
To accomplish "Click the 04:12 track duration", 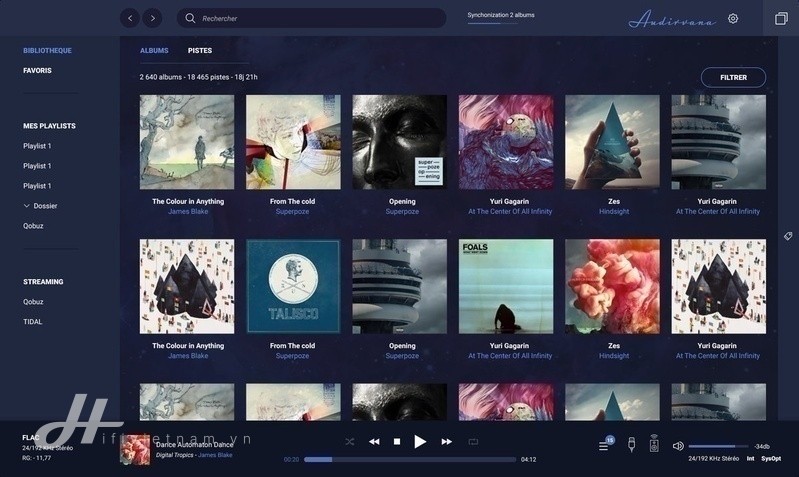I will (528, 459).
